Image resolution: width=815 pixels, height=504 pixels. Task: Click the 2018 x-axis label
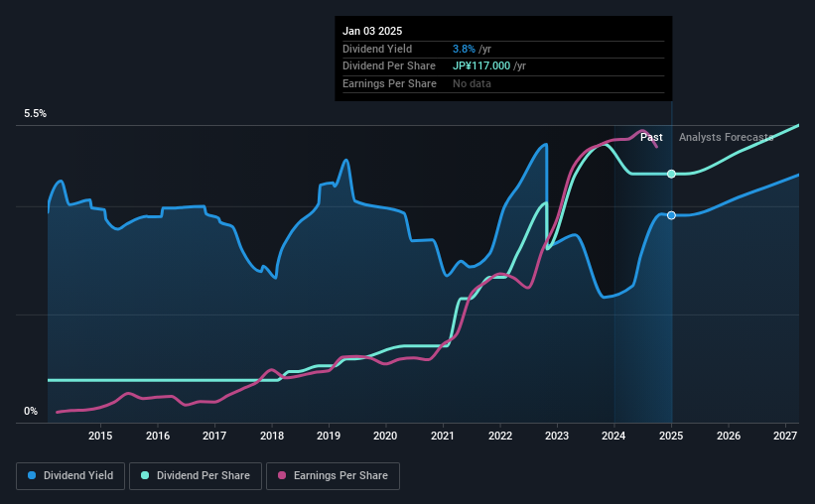[x=272, y=436]
